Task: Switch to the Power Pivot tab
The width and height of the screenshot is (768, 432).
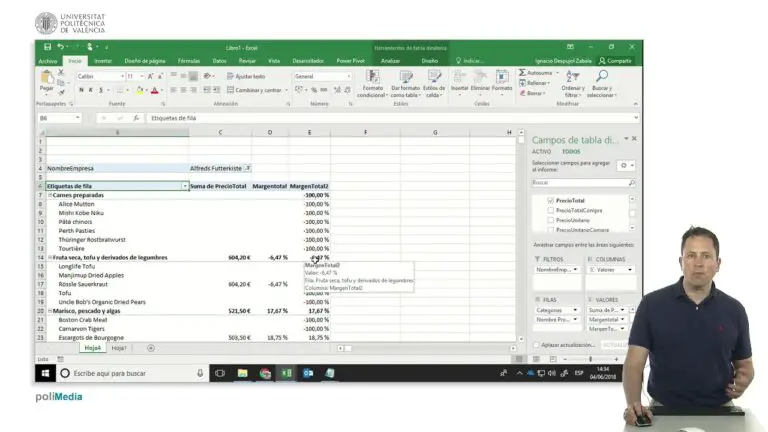Action: [351, 61]
